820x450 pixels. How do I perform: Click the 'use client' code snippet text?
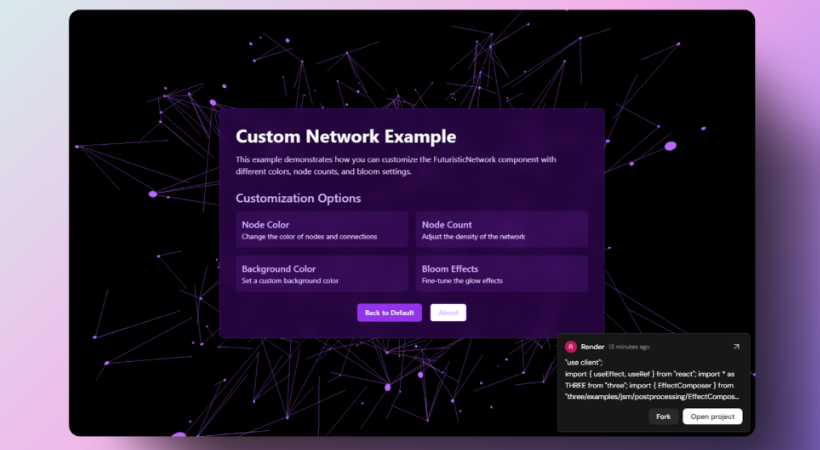click(651, 379)
